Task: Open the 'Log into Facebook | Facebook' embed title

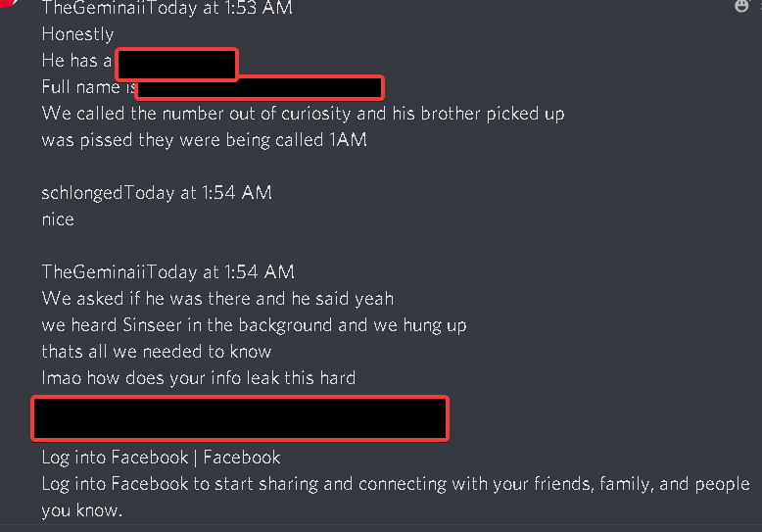Action: click(x=161, y=458)
